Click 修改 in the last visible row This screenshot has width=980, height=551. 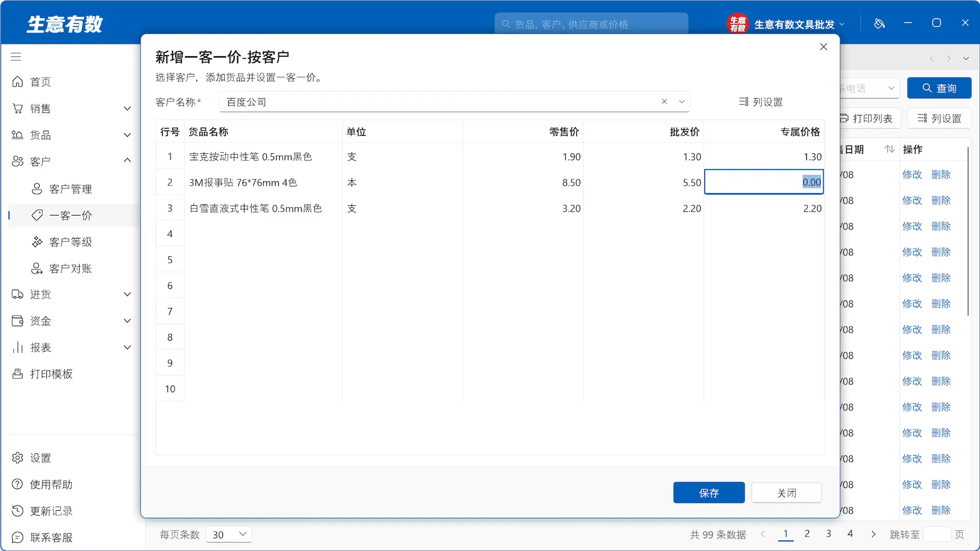pyautogui.click(x=912, y=510)
